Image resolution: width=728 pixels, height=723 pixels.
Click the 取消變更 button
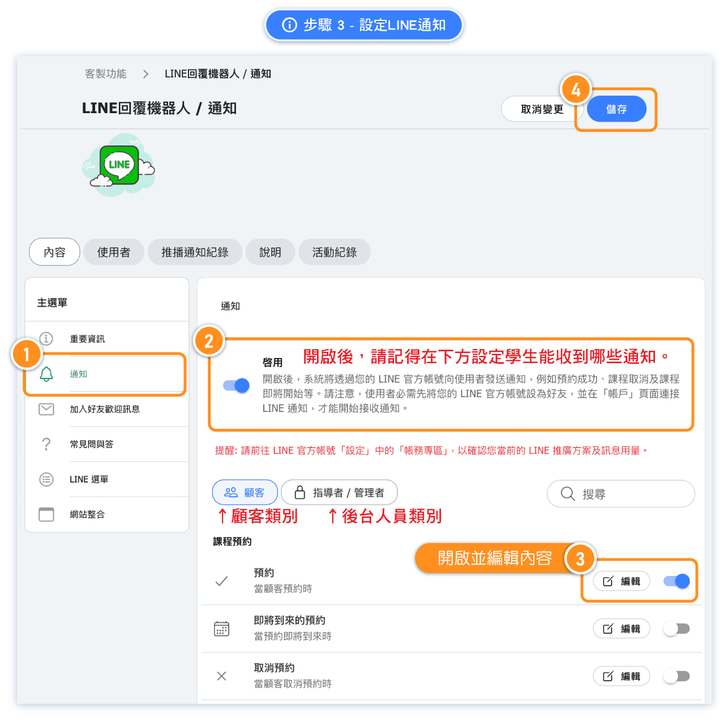[x=542, y=109]
